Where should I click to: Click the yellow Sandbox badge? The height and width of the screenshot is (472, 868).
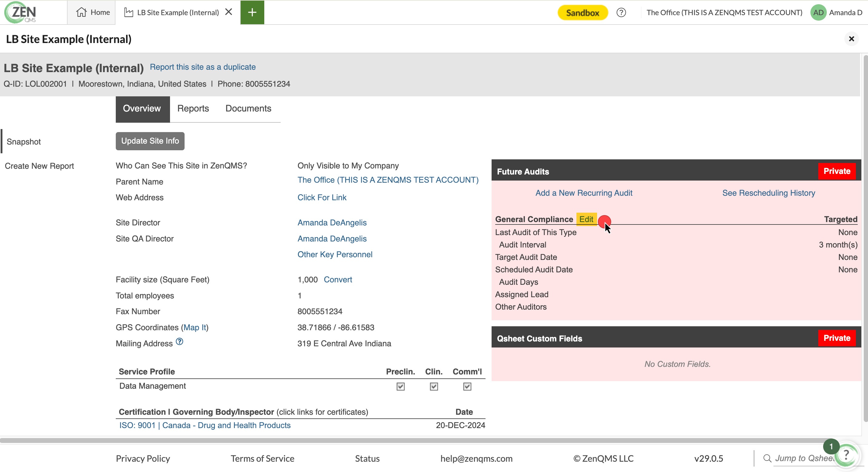[583, 12]
